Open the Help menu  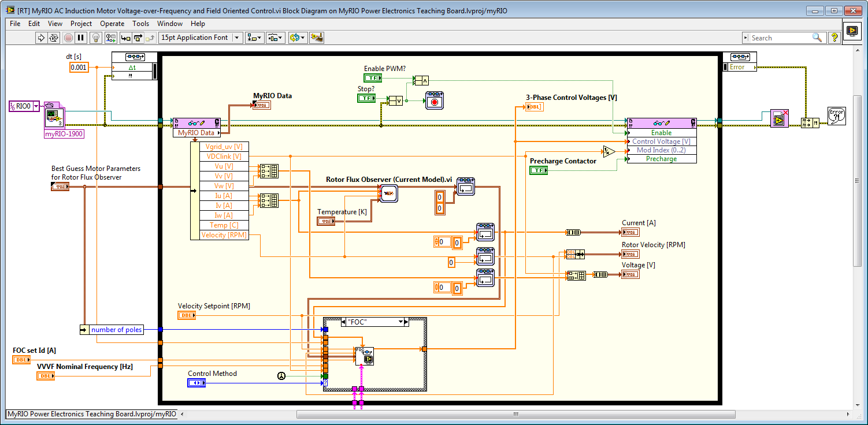[x=198, y=24]
